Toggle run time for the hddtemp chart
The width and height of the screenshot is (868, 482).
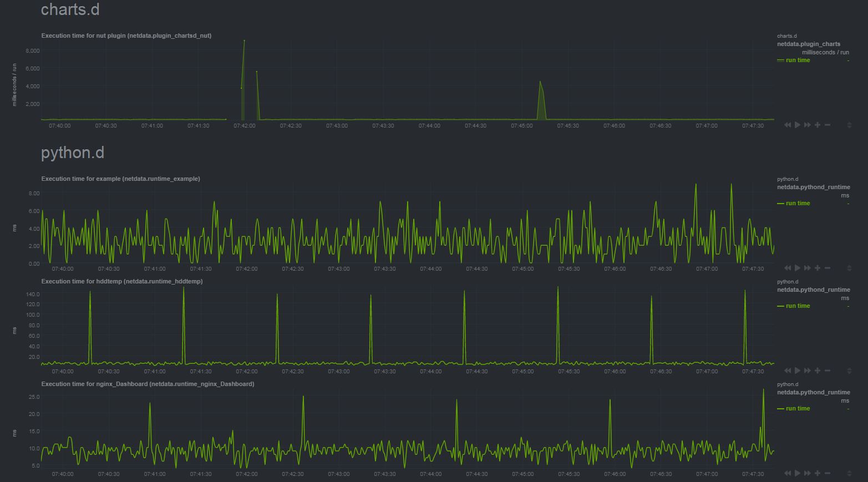coord(798,306)
